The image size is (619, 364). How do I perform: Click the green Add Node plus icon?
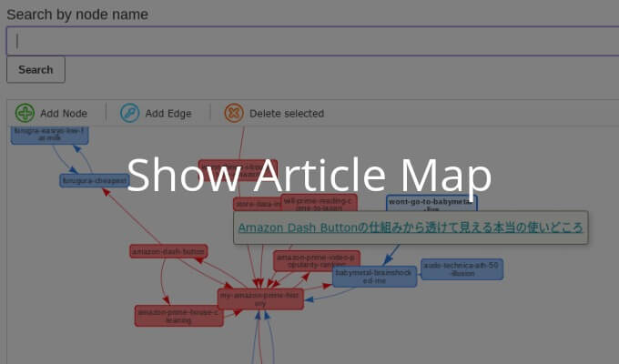[25, 113]
